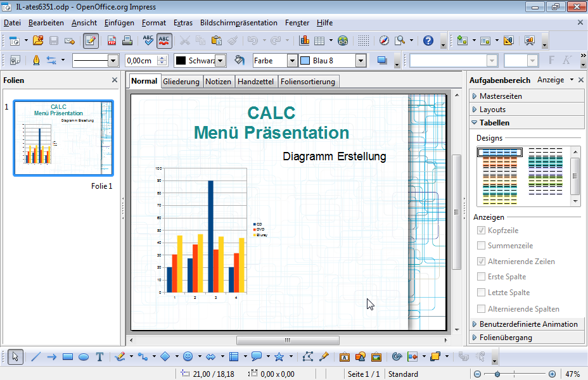Viewport: 588px width, 380px height.
Task: Enable the Summenzeile checkbox
Action: coord(481,246)
